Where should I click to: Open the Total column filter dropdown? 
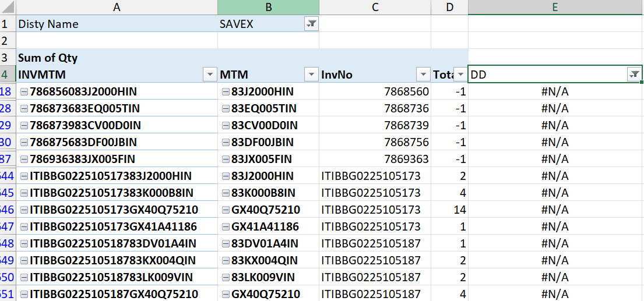coord(460,75)
